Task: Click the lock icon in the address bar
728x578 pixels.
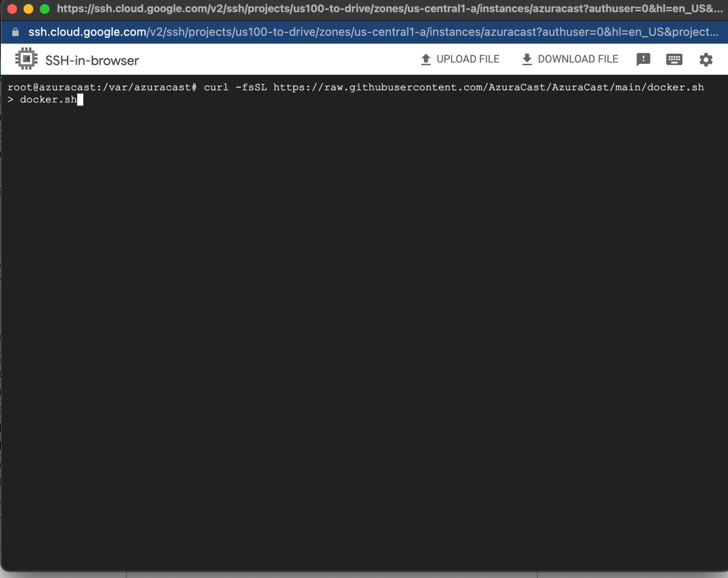Action: click(x=16, y=32)
